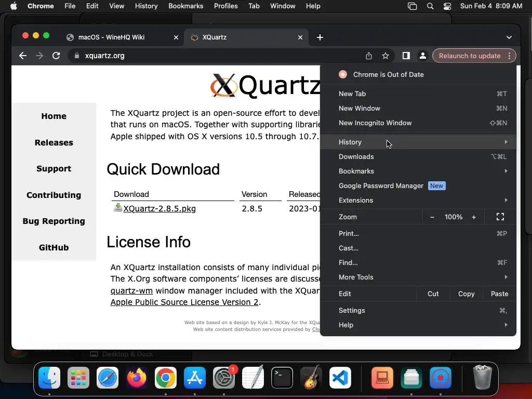Select New Tab from the menu

[418, 94]
